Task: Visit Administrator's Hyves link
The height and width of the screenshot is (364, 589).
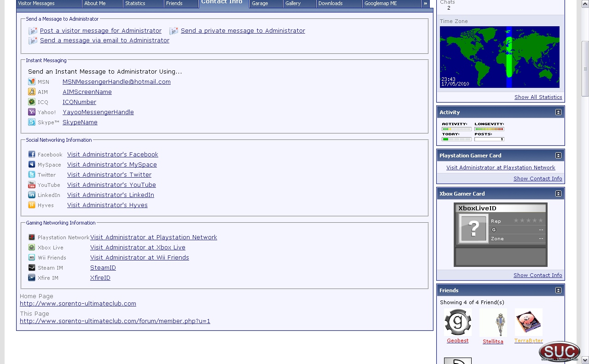Action: pyautogui.click(x=107, y=205)
